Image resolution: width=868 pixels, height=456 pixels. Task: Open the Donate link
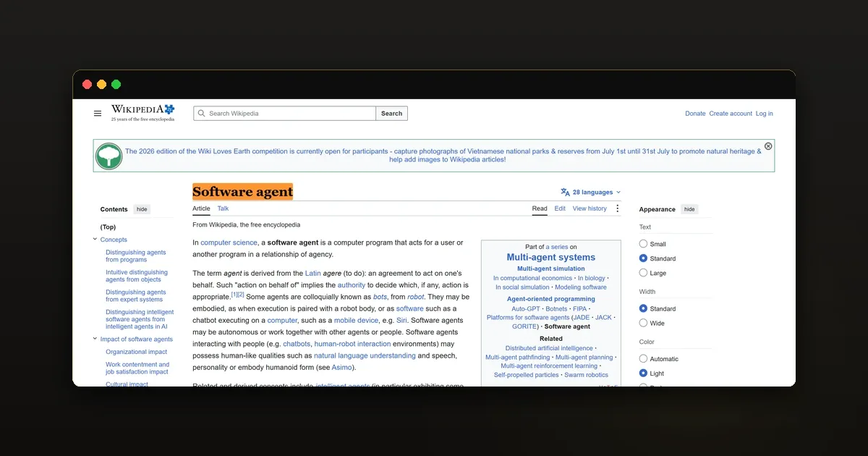pyautogui.click(x=695, y=114)
